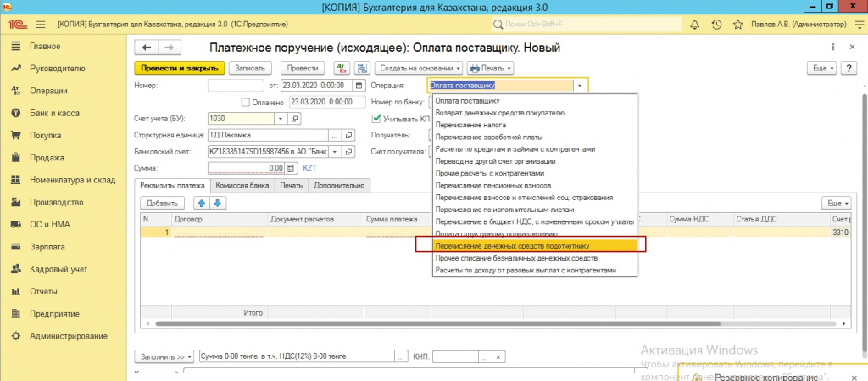Click KZT currency link

pyautogui.click(x=309, y=168)
